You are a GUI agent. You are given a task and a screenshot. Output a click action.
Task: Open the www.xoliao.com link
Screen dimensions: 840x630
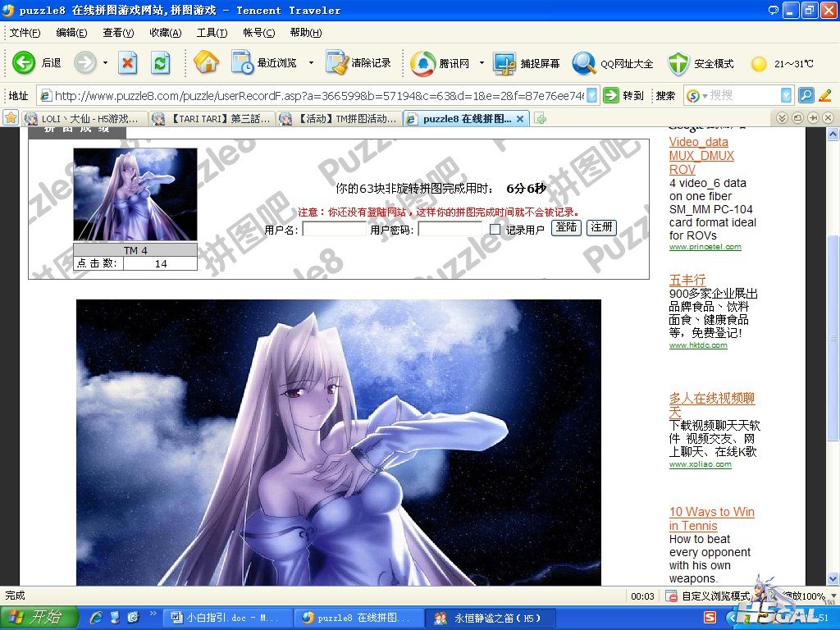[x=701, y=464]
